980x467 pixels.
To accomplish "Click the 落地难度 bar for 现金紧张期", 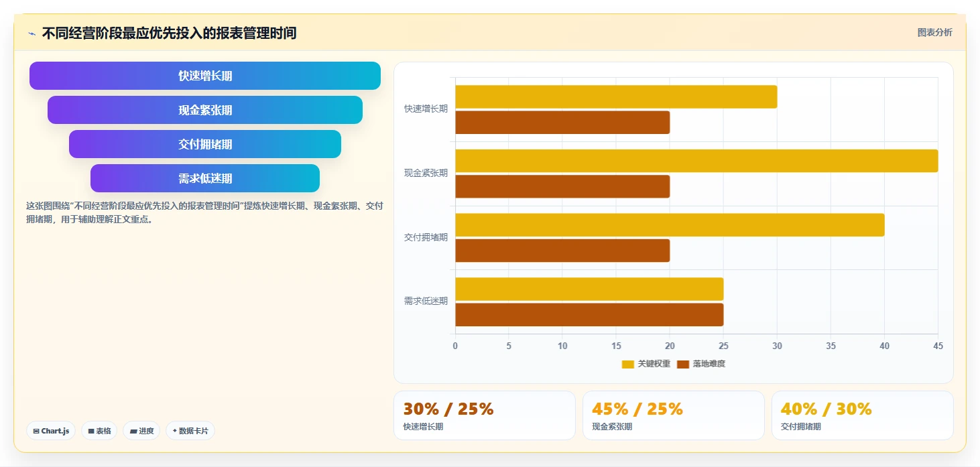I will (562, 186).
